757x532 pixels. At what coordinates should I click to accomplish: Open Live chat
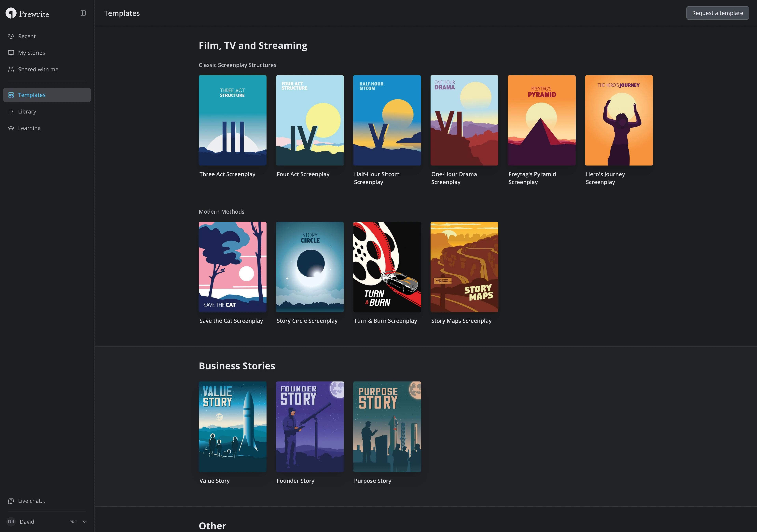click(47, 501)
